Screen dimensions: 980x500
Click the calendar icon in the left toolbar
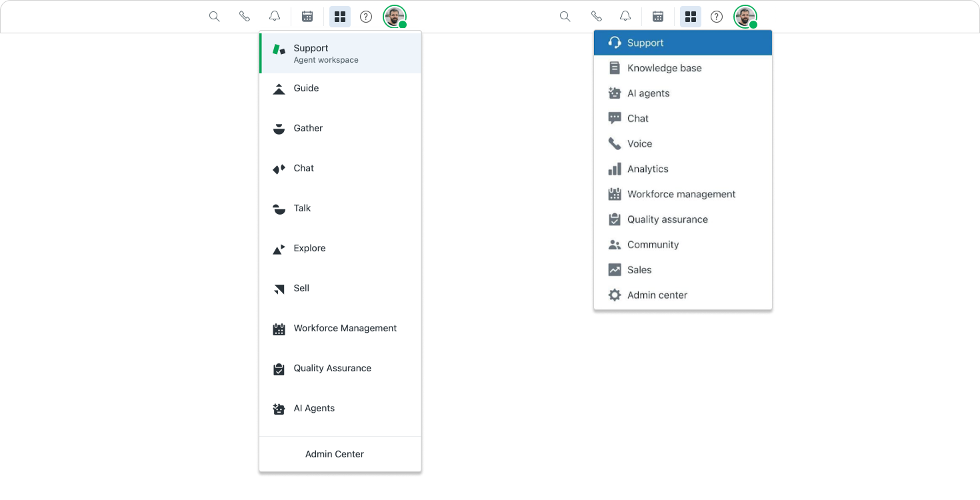pyautogui.click(x=307, y=17)
